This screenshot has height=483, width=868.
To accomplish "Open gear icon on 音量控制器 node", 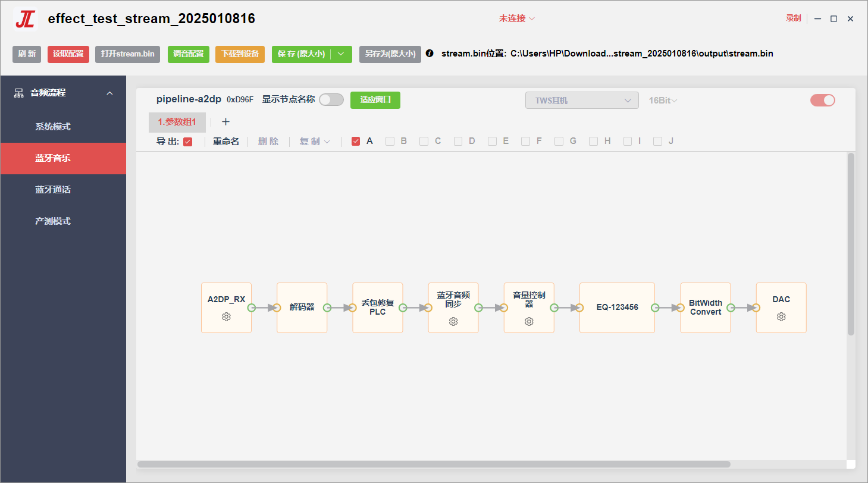I will pos(529,322).
